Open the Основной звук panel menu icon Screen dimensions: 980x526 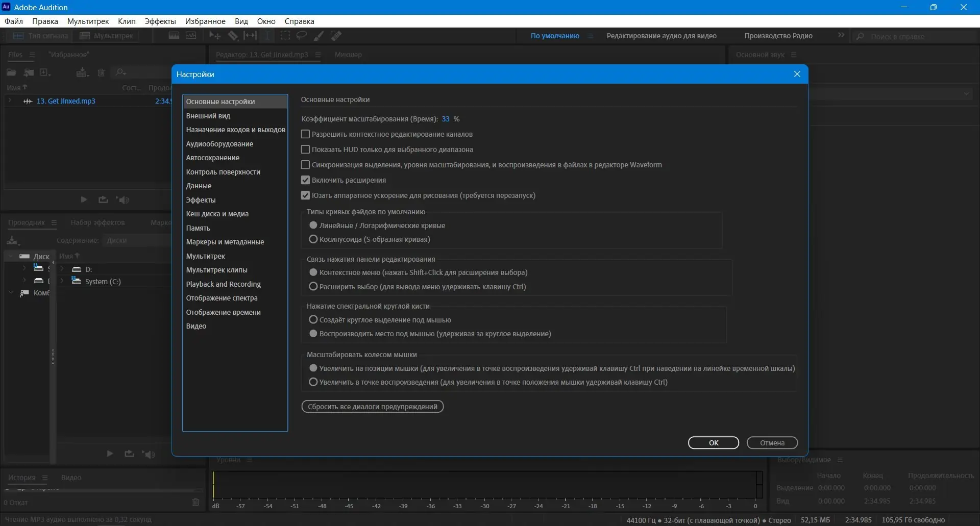pyautogui.click(x=794, y=55)
